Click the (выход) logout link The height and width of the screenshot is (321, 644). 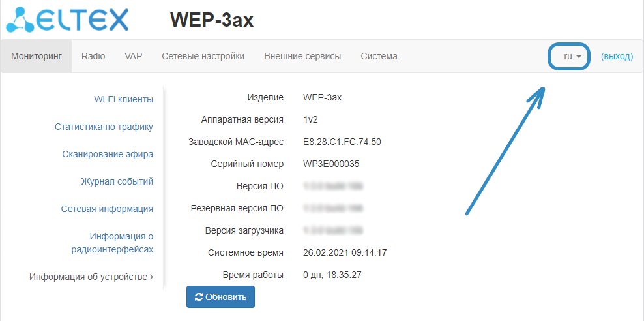click(x=617, y=57)
